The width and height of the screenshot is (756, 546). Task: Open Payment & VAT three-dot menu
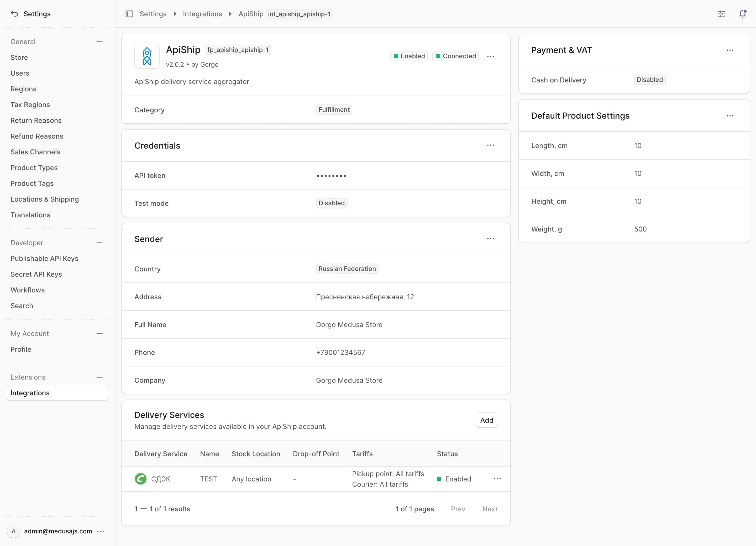click(730, 50)
